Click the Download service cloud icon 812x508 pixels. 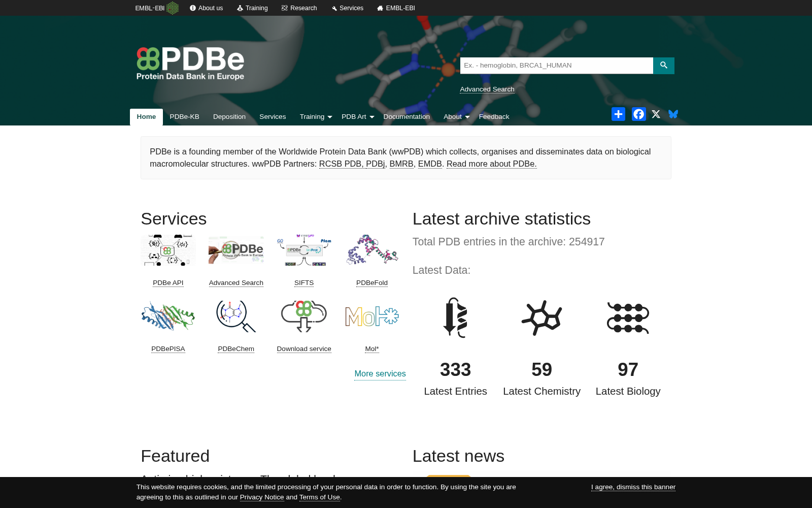[304, 316]
